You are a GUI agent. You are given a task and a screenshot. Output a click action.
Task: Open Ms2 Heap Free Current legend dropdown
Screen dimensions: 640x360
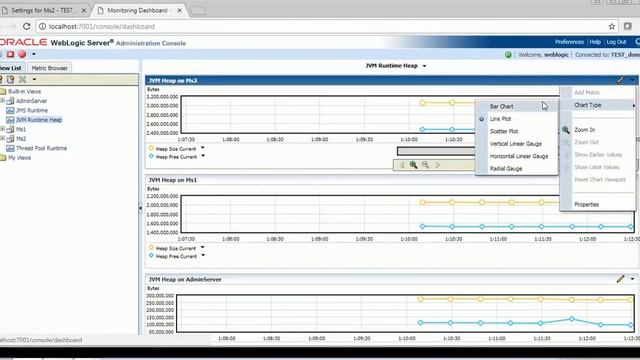202,156
